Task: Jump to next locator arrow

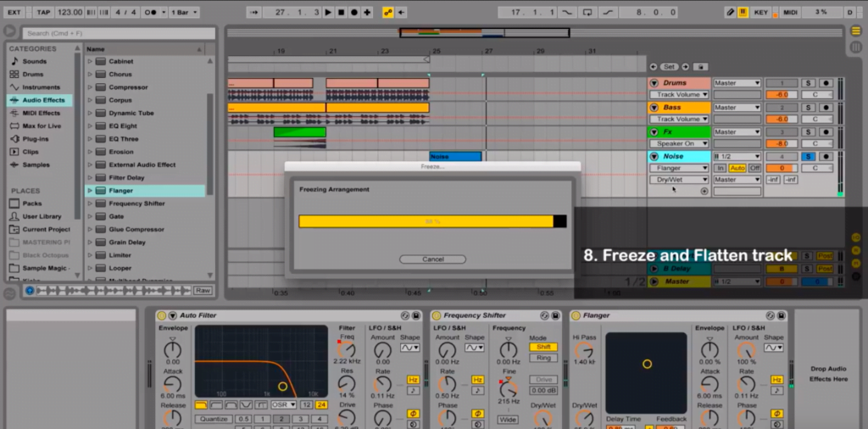Action: (685, 66)
